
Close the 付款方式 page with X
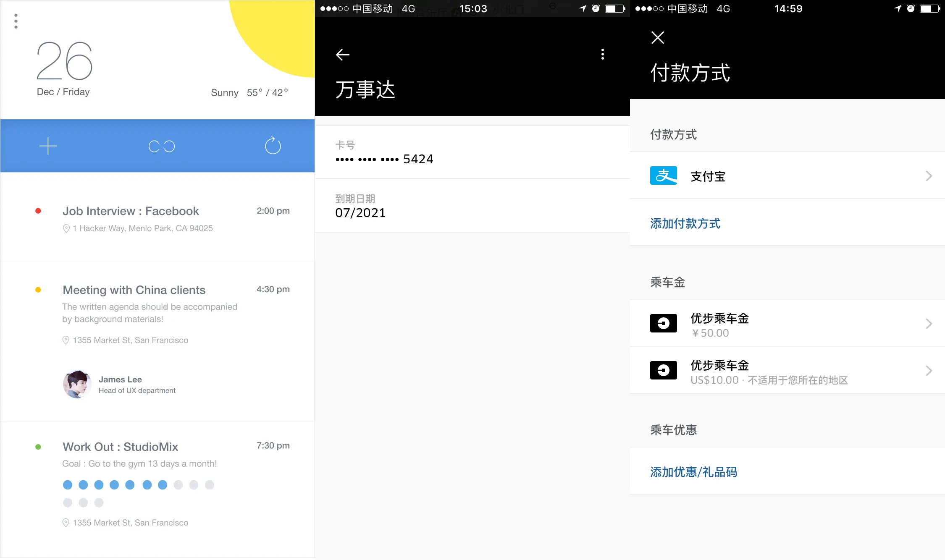point(658,38)
